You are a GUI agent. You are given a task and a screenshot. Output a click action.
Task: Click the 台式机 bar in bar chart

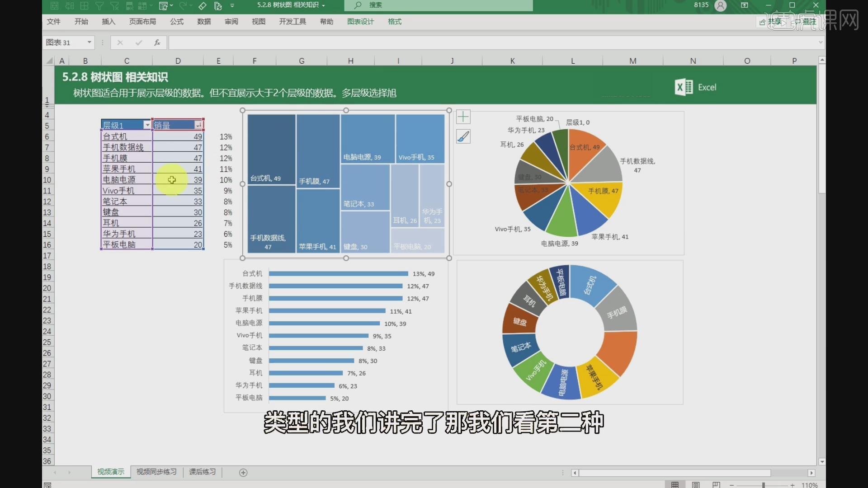pyautogui.click(x=338, y=274)
